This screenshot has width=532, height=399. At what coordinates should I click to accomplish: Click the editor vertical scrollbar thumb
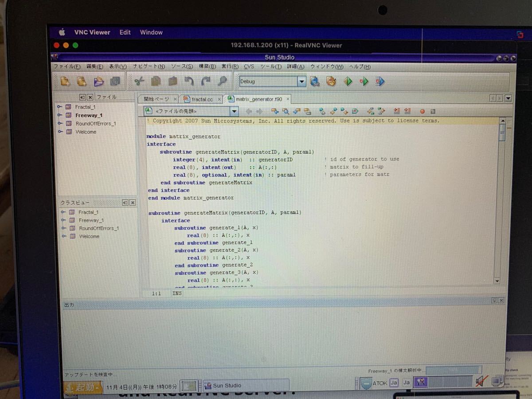[502, 132]
